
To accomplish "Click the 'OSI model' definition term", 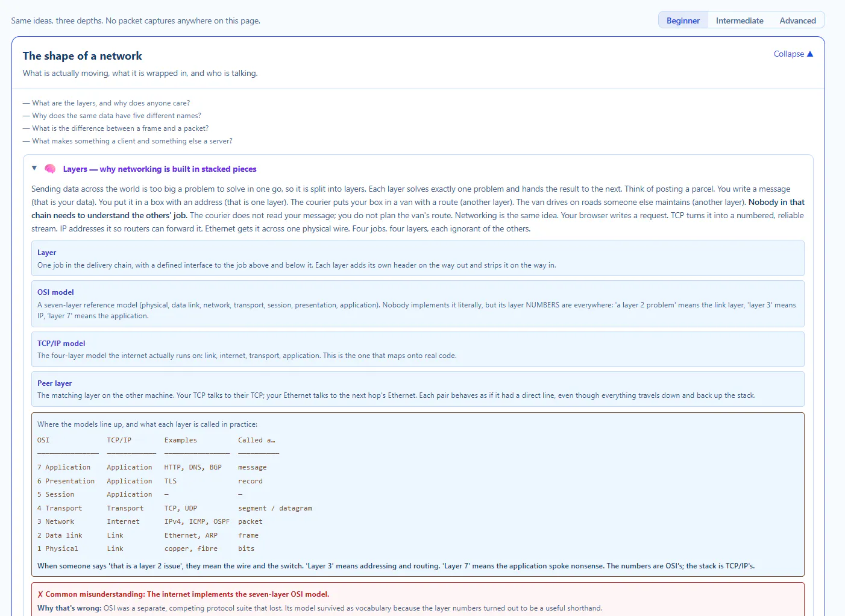I will (55, 292).
